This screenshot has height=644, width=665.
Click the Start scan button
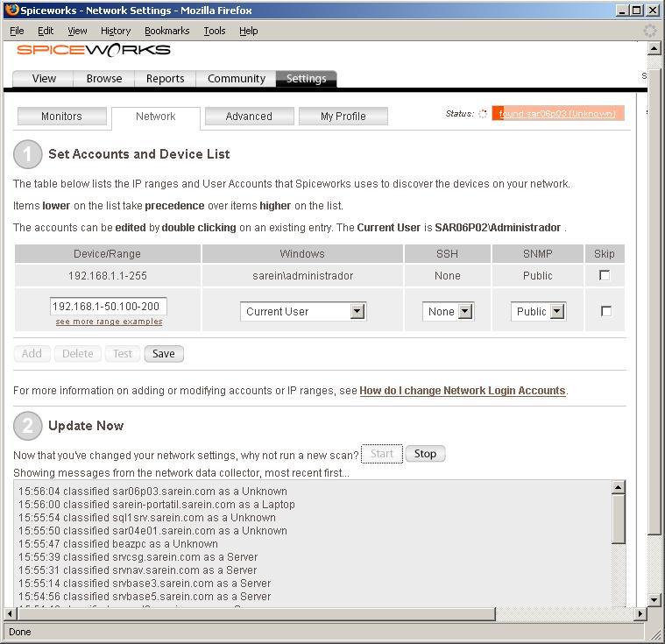382,454
